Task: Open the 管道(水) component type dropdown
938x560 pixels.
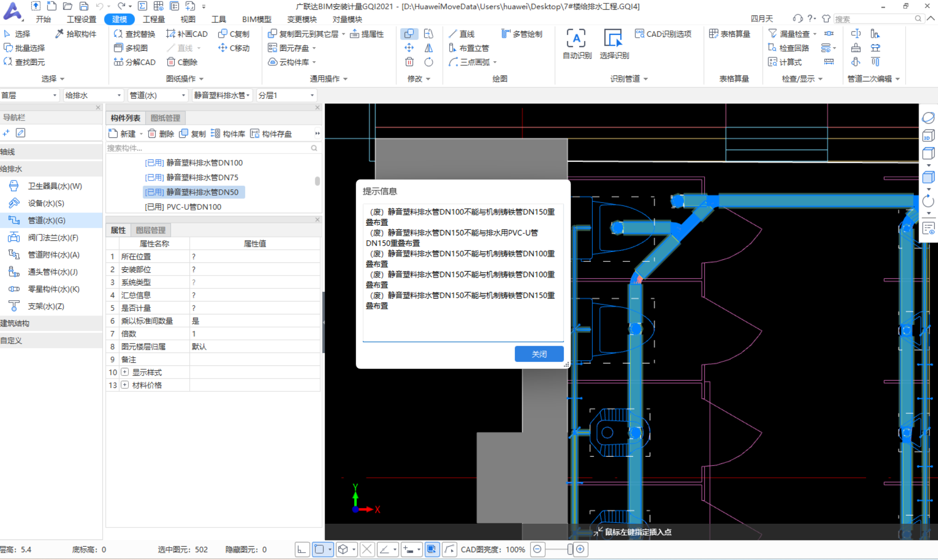Action: click(158, 95)
